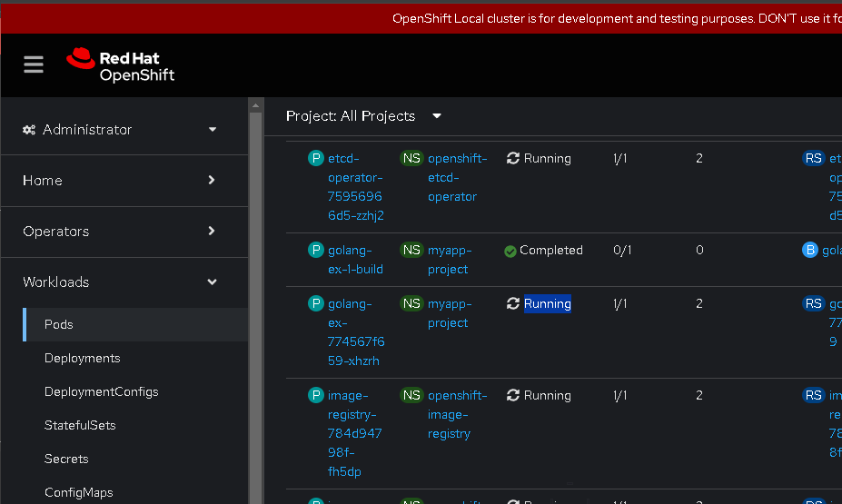Click Running status in the etcd-operator row
This screenshot has width=842, height=504.
coord(547,158)
